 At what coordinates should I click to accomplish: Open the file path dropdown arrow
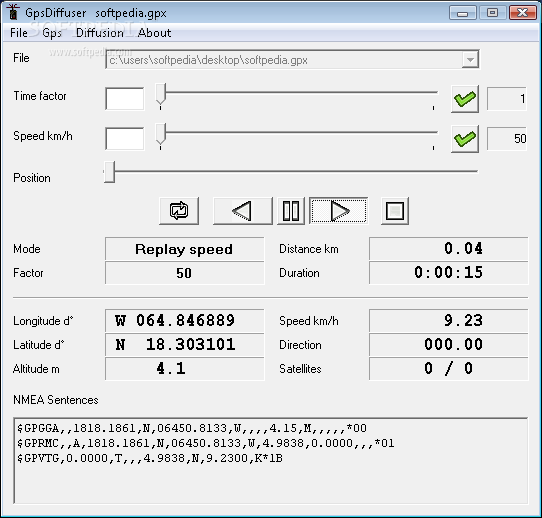[x=470, y=60]
